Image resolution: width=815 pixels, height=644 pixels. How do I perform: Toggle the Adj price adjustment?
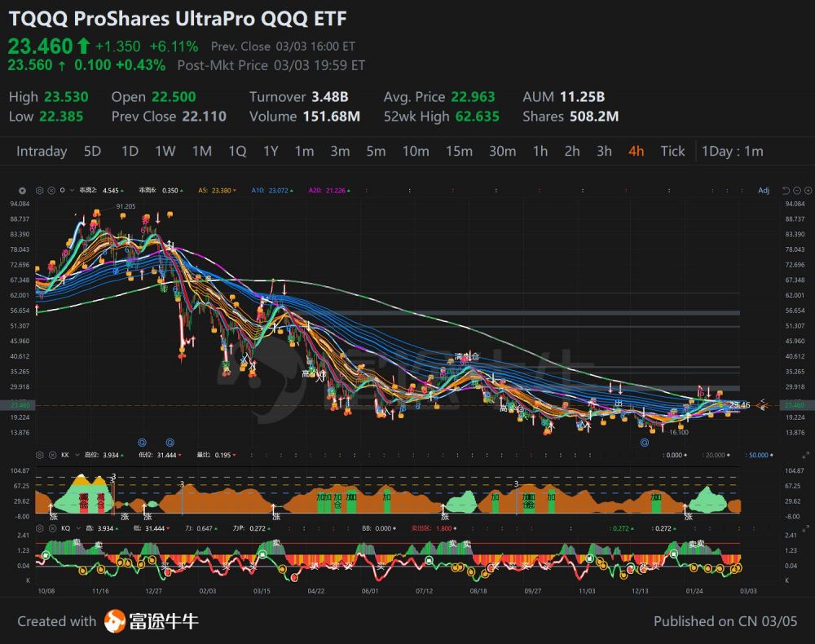(763, 190)
